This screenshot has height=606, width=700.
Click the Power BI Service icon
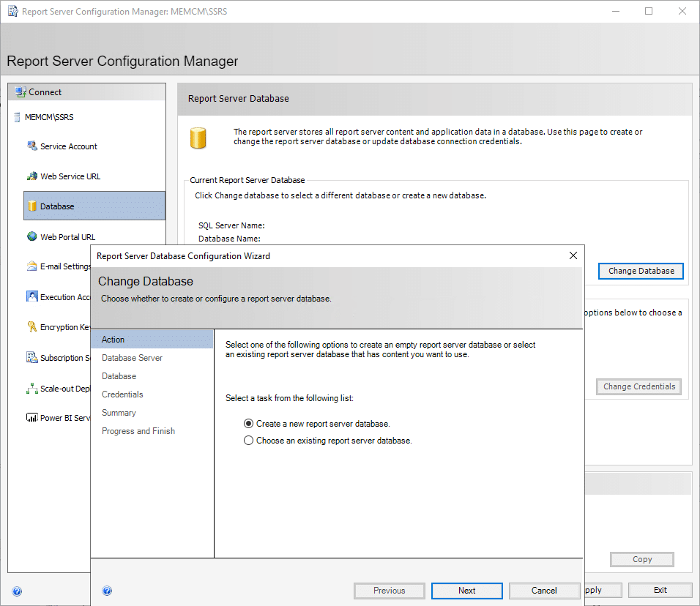pos(32,418)
